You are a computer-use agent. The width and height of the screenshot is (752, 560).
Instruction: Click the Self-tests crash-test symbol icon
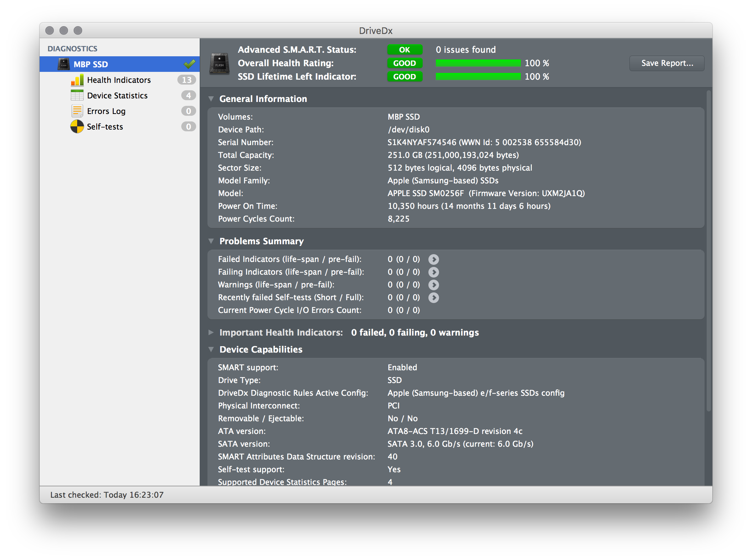(x=77, y=127)
